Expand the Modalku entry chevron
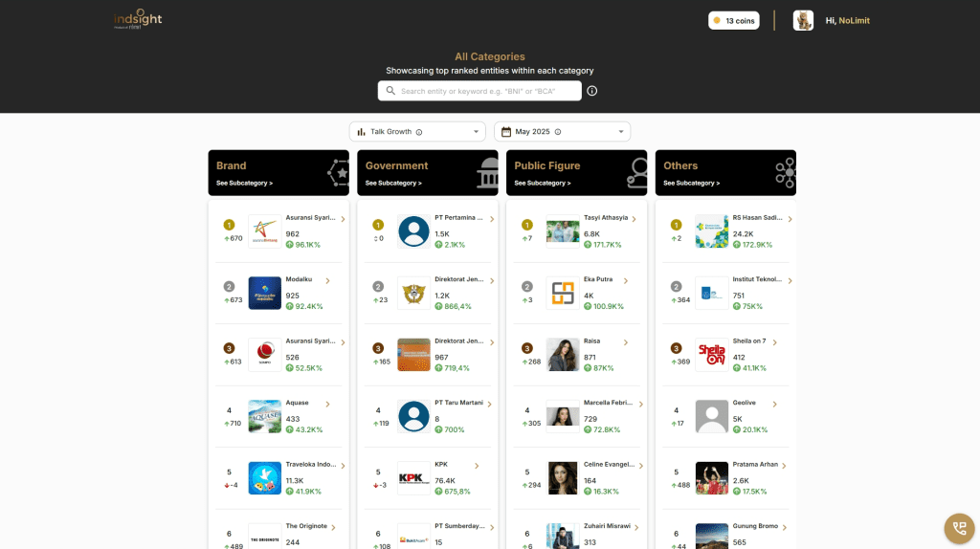980x549 pixels. click(327, 281)
